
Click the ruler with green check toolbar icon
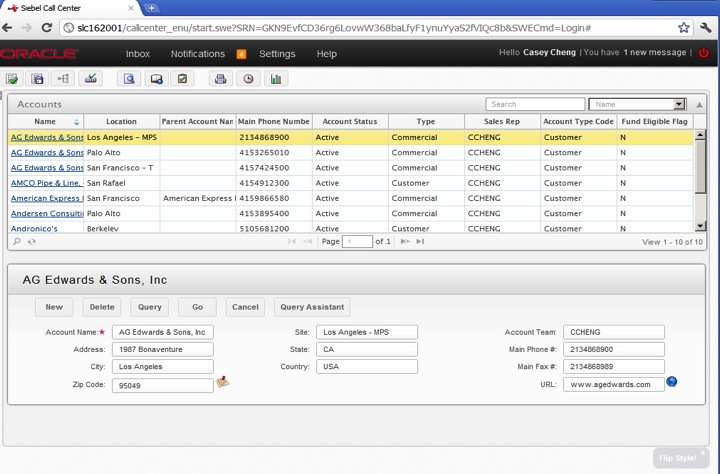tap(90, 79)
